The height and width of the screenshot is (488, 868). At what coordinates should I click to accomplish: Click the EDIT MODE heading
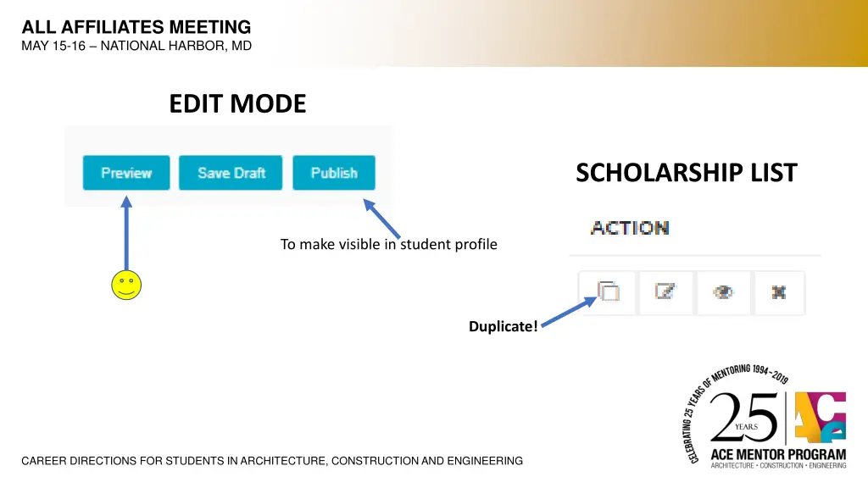[x=237, y=103]
